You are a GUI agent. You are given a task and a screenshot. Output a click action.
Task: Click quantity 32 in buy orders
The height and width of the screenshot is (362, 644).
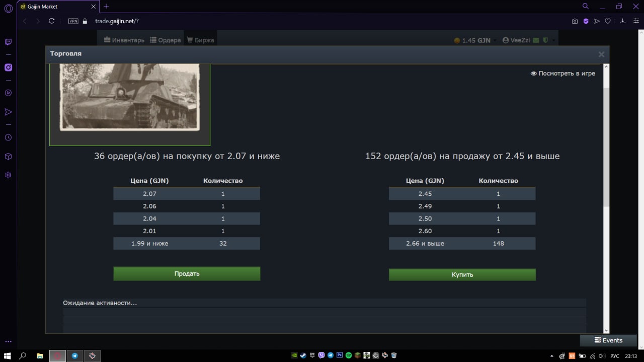[223, 244]
